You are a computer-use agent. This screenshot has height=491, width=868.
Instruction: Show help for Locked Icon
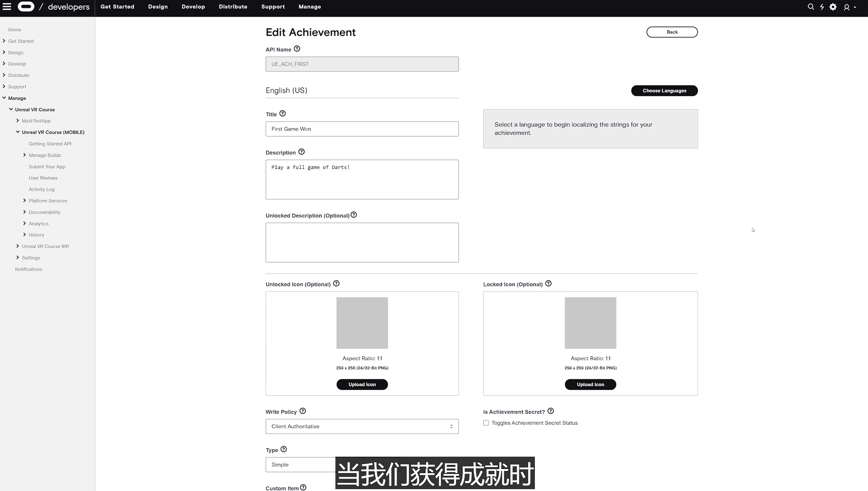coord(549,284)
